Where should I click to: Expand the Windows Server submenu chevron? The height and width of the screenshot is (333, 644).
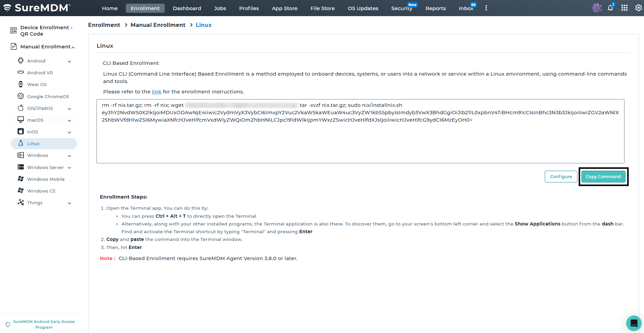coord(70,168)
